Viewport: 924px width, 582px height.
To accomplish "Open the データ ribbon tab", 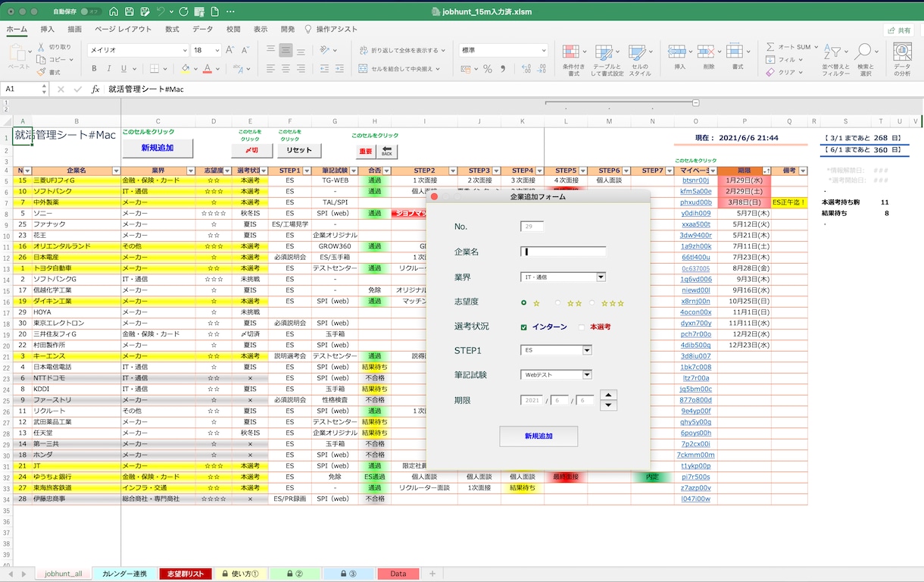I will coord(202,30).
